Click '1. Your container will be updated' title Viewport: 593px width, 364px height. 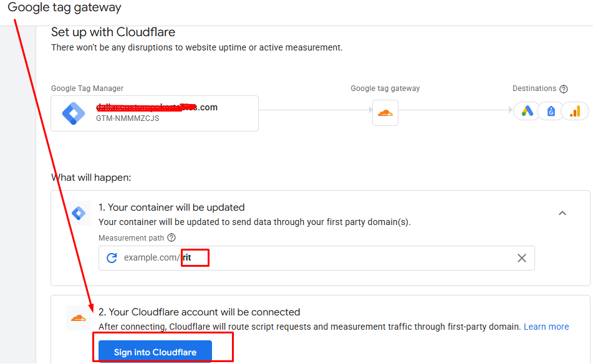[x=171, y=208]
